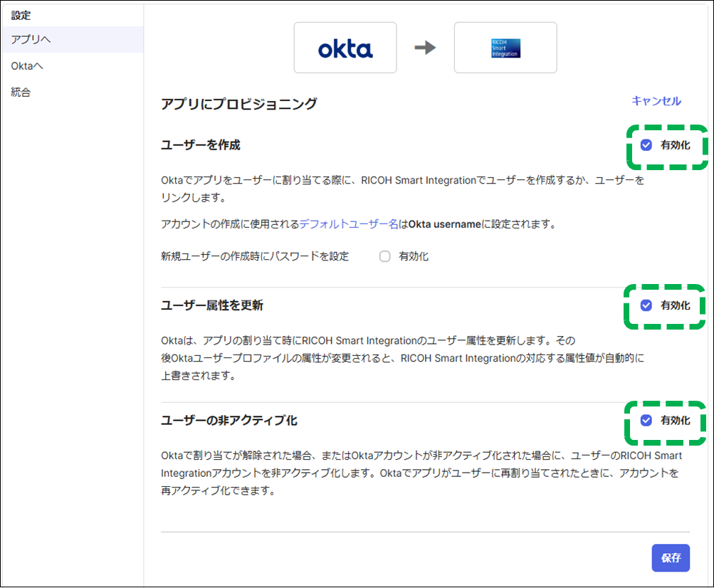Enable 新規ユーザーの作成時にパスワードを設定 checkbox
This screenshot has height=588, width=714.
(385, 256)
